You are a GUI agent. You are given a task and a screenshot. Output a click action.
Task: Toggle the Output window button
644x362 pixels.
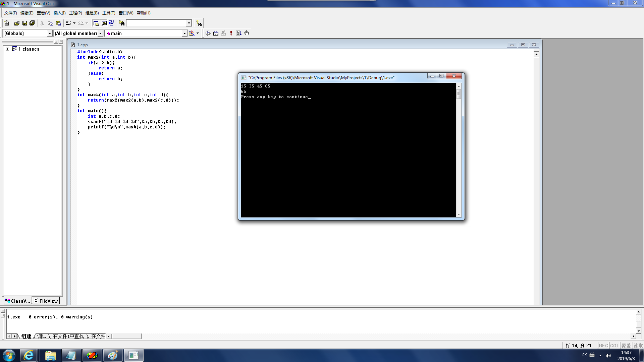click(104, 23)
